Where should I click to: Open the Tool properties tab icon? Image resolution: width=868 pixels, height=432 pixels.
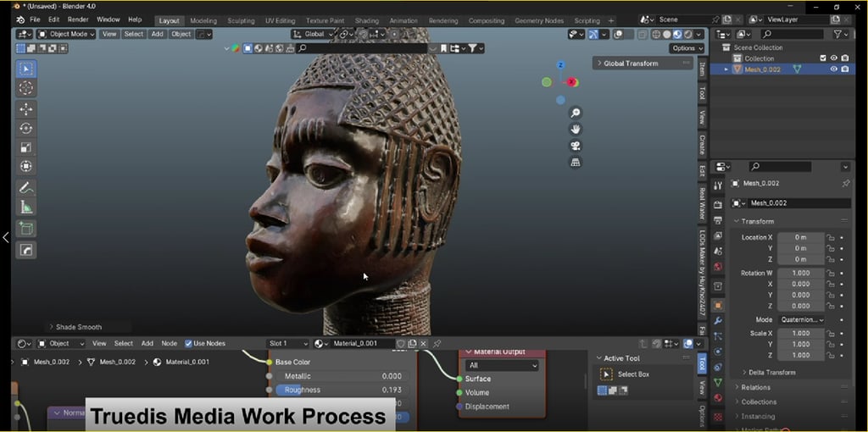(x=718, y=186)
